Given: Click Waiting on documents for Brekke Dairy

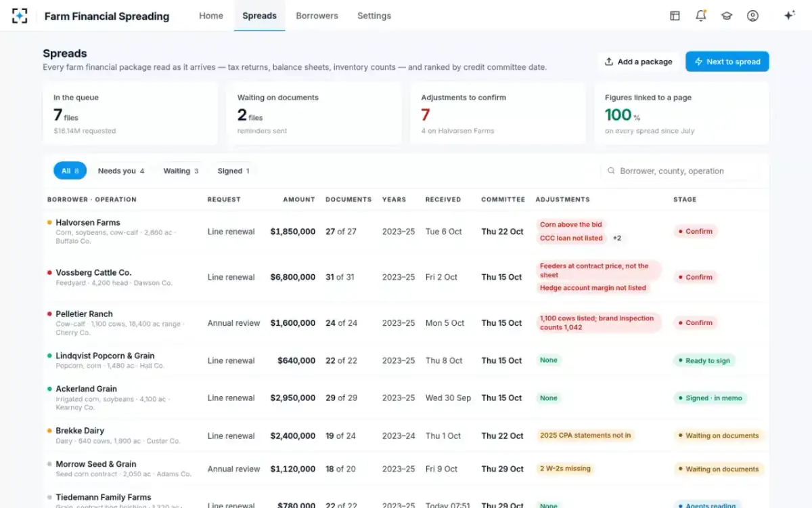Looking at the screenshot, I should coord(719,436).
